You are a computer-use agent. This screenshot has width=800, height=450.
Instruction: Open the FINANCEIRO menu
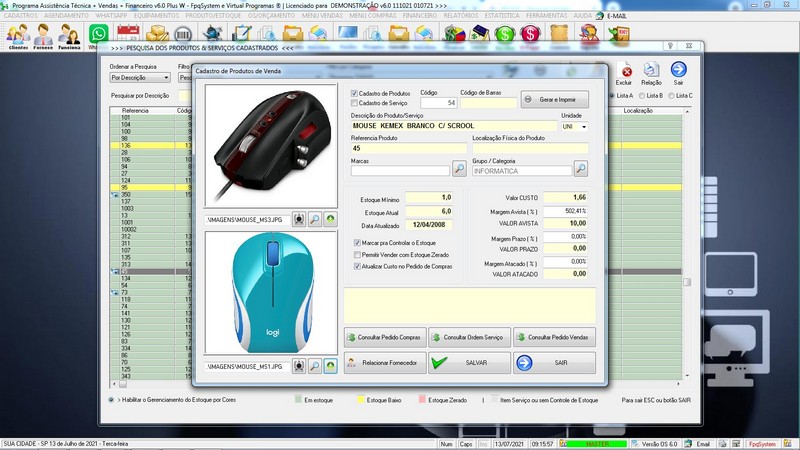pyautogui.click(x=419, y=16)
